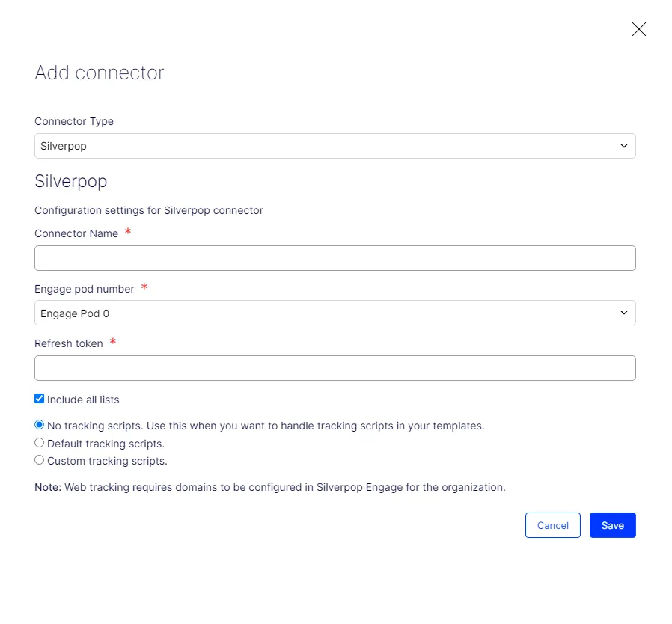Click the Connector Type label
This screenshot has width=672, height=624.
pyautogui.click(x=74, y=121)
